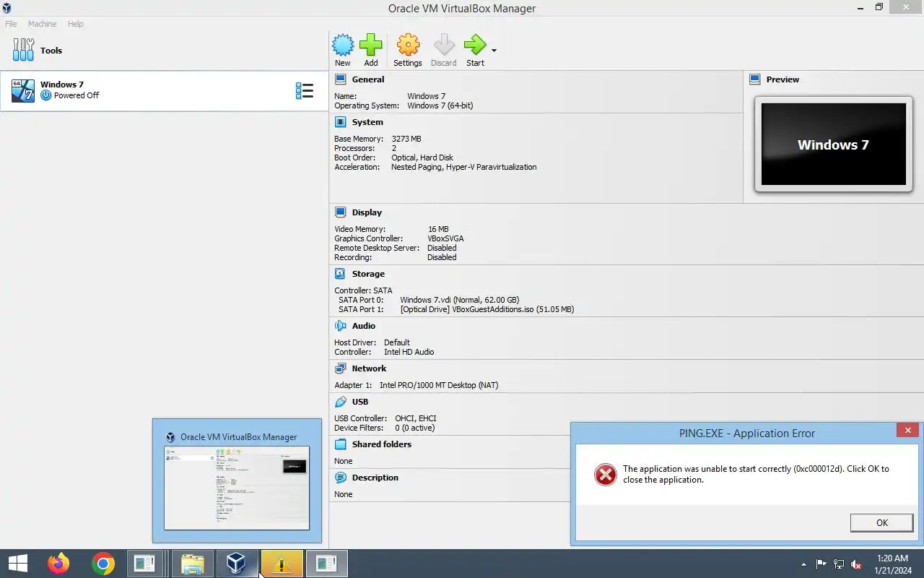Click the Windows 7.vdi storage entry
924x578 pixels.
(x=459, y=300)
